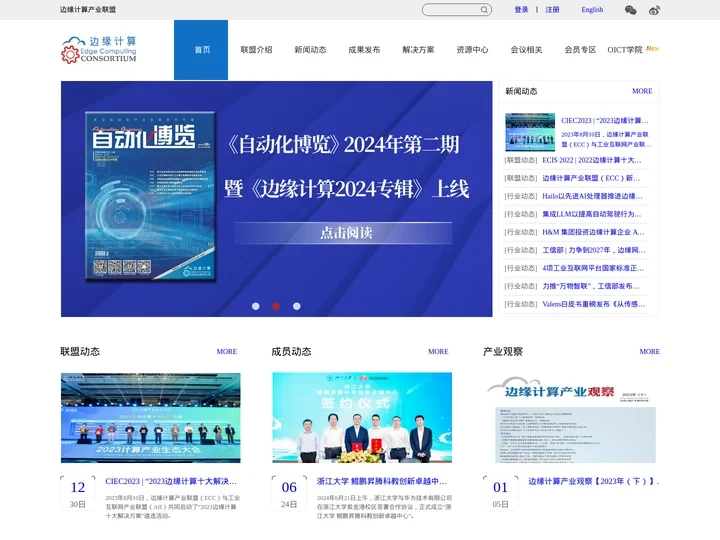Click MORE in the 新闻动态 sidebar panel

642,91
